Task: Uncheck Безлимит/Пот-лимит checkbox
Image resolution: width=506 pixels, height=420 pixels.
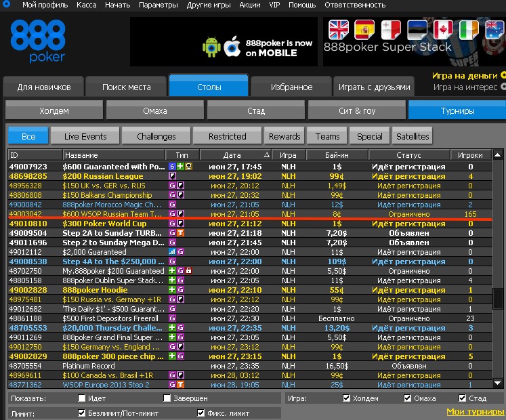Action: coord(82,413)
